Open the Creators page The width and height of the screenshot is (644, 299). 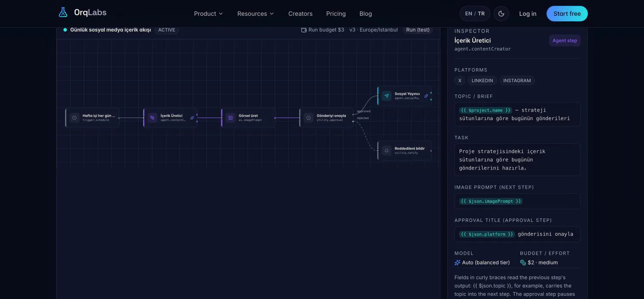click(300, 14)
